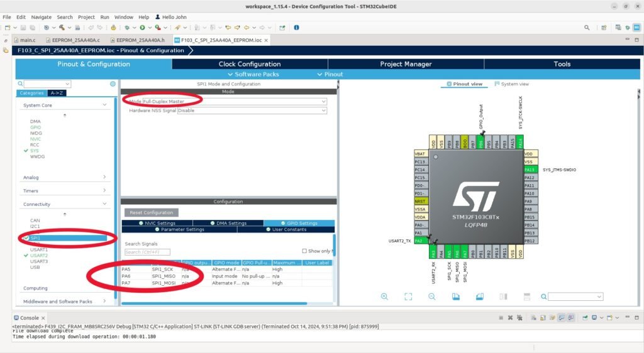644x353 pixels.
Task: Zoom in on the pinout chip view
Action: coord(384,296)
